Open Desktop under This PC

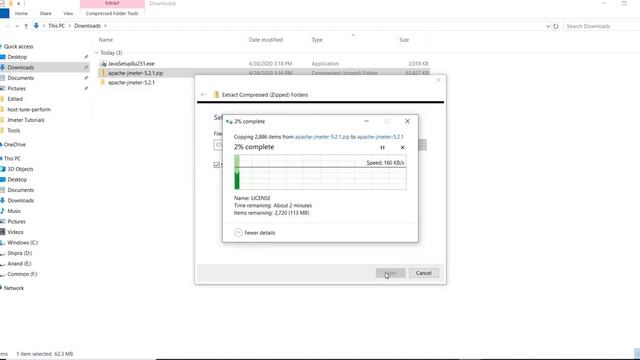click(17, 180)
